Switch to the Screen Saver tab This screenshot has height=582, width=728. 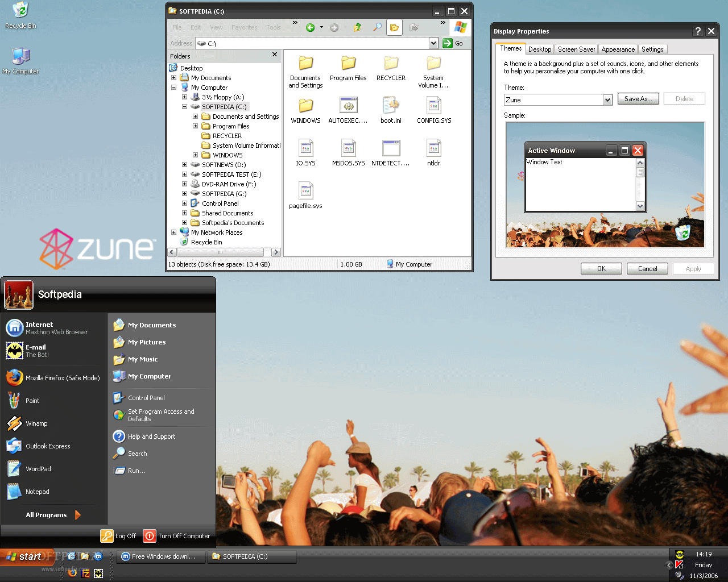576,49
